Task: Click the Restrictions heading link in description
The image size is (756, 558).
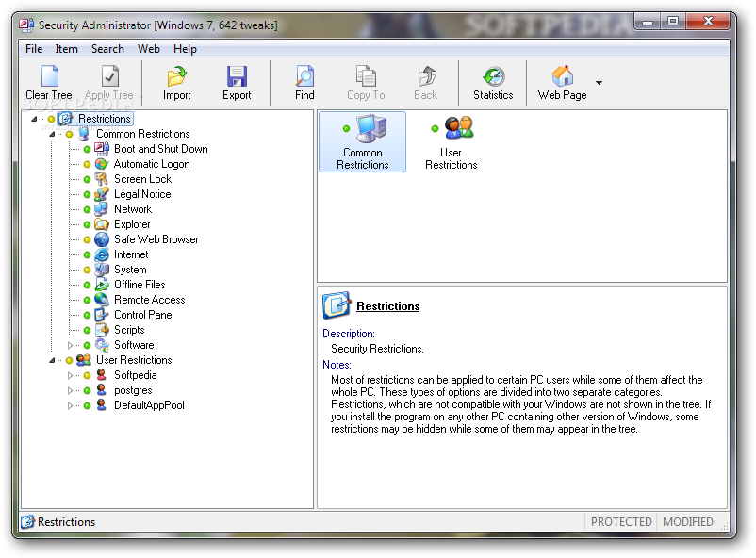Action: pos(388,306)
